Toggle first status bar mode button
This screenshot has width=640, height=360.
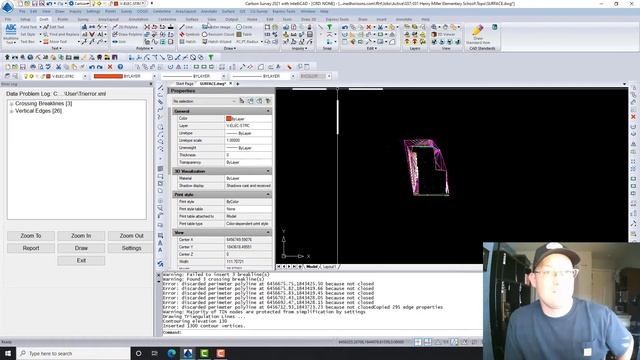[418, 342]
